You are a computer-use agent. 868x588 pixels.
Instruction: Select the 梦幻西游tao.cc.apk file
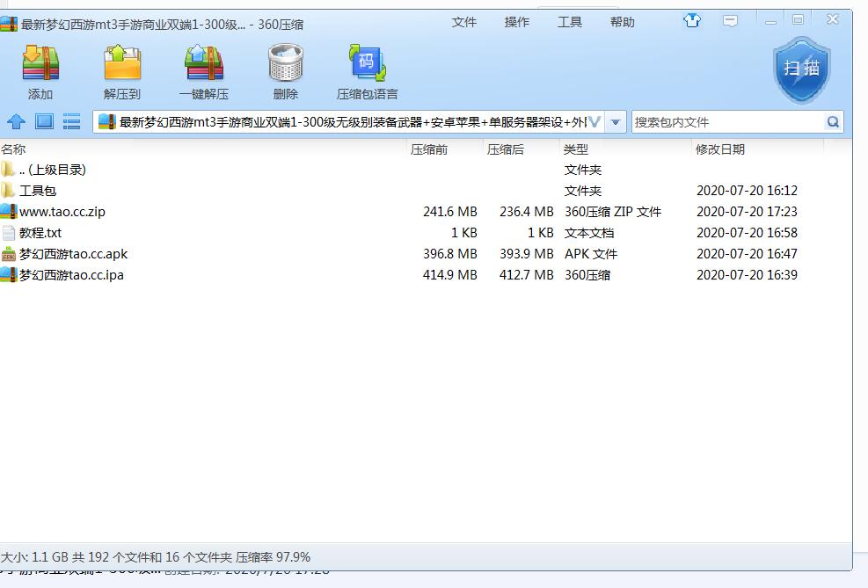(74, 254)
